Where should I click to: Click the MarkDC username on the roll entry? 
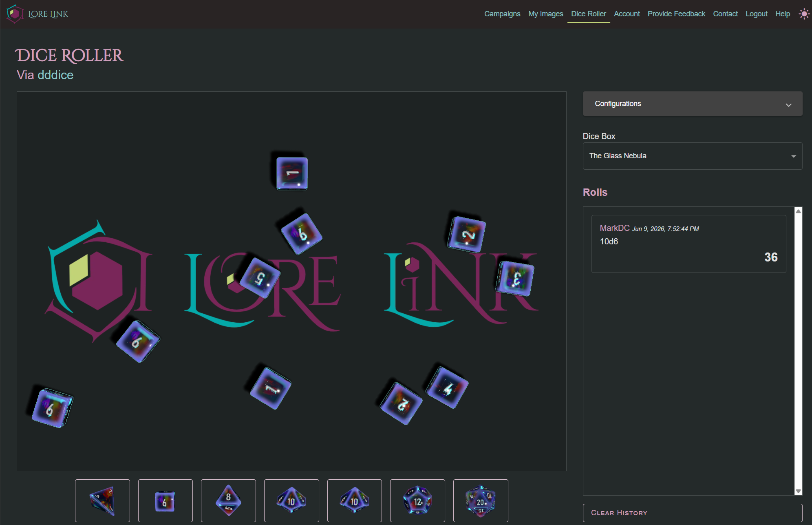coord(615,228)
